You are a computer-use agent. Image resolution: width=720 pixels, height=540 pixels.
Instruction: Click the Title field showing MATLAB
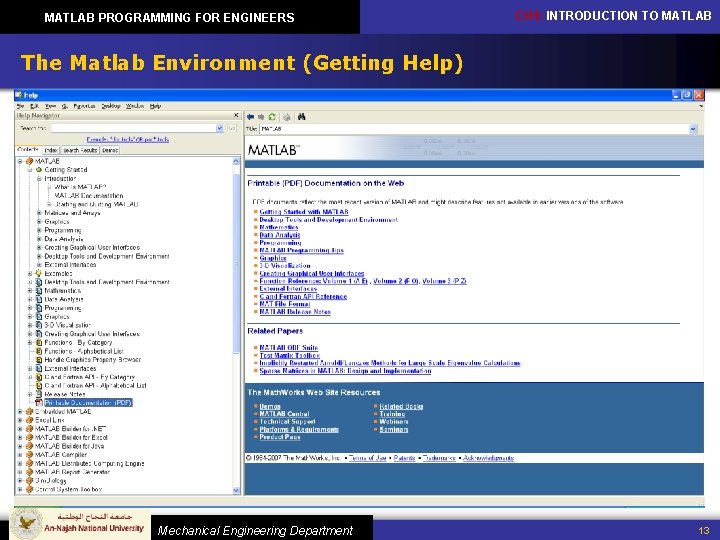(474, 129)
